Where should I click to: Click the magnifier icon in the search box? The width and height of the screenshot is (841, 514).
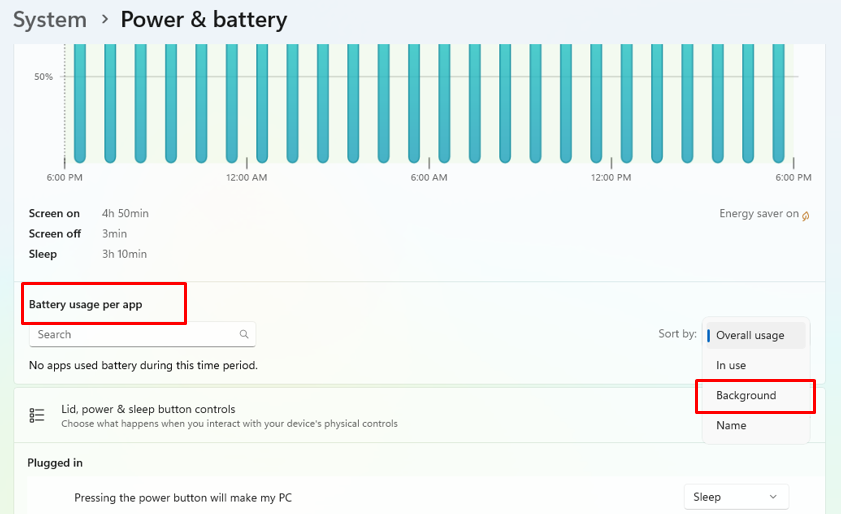tap(244, 335)
